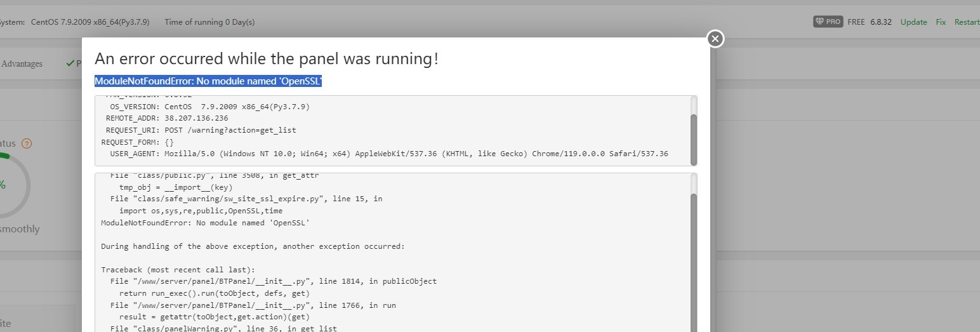The image size is (980, 332).
Task: Click the help question mark icon
Action: (x=27, y=143)
